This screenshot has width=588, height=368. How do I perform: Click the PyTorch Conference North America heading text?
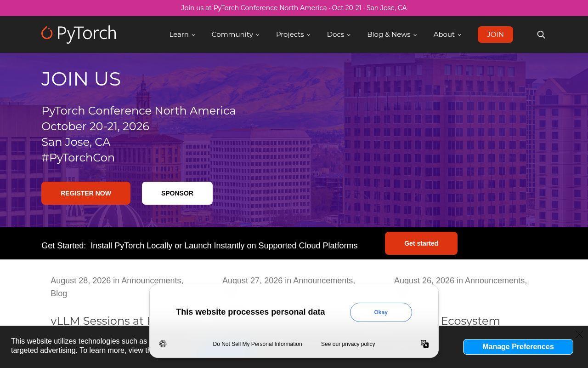[x=139, y=111]
